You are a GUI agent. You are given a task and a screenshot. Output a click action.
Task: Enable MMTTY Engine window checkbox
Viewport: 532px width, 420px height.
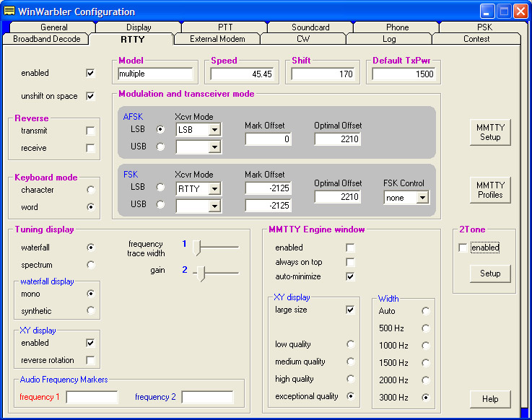click(x=350, y=248)
